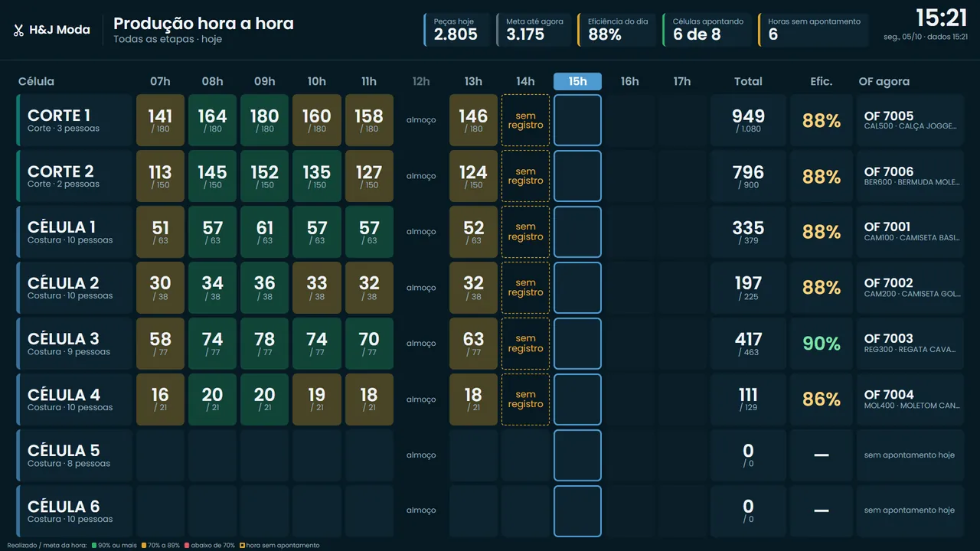Click CORTE 1's sem registro cell at 14h
This screenshot has width=980, height=551.
coord(525,120)
